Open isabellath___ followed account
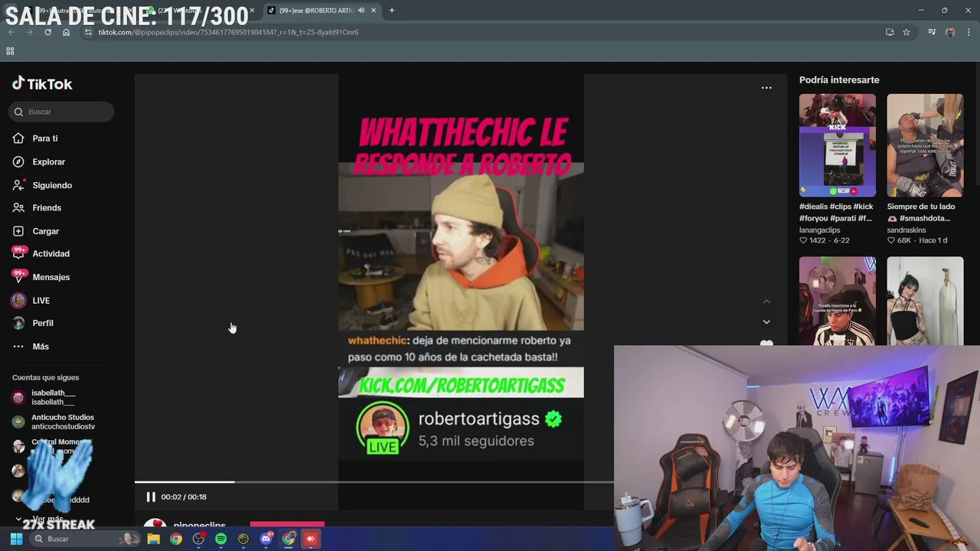 pyautogui.click(x=52, y=397)
